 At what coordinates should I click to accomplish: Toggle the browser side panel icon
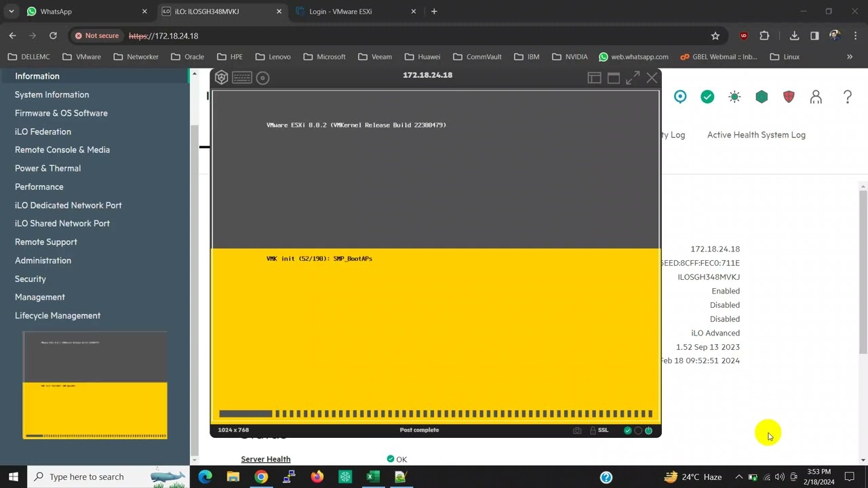814,36
